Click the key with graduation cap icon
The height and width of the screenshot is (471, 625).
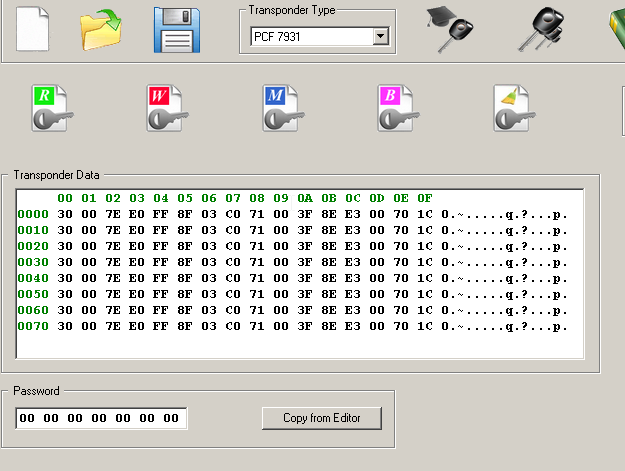pos(450,29)
